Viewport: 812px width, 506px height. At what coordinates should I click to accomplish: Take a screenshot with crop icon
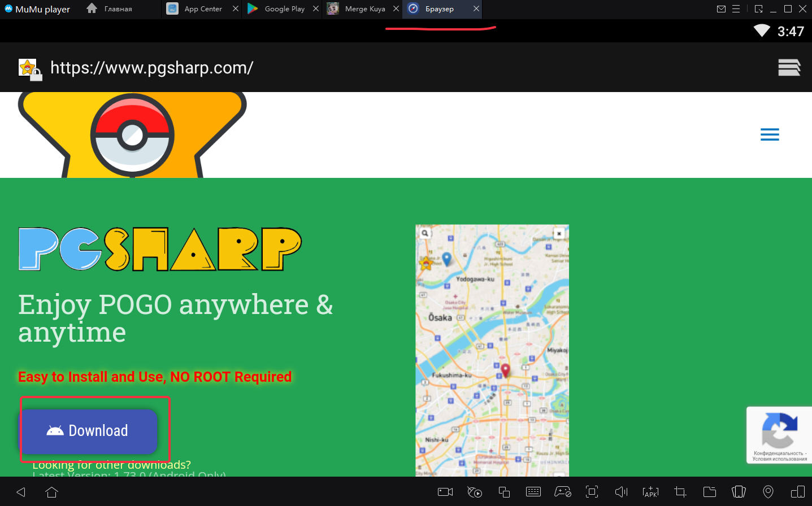(680, 492)
